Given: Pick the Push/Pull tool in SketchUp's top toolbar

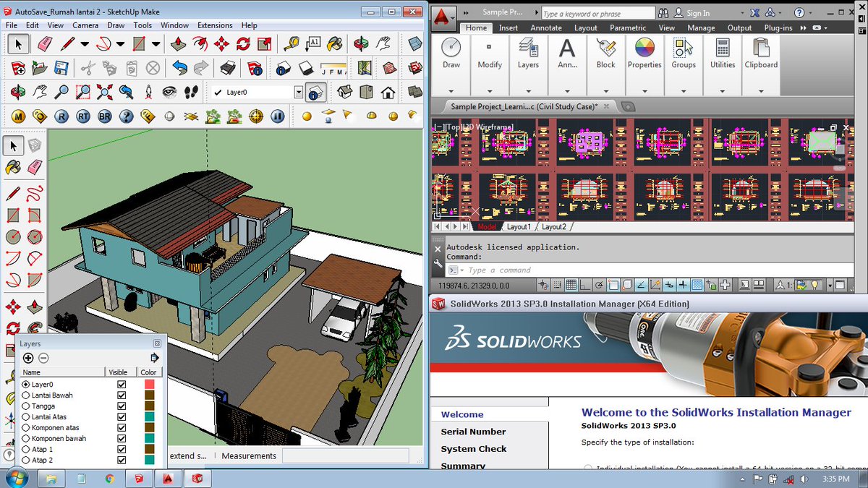Looking at the screenshot, I should tap(178, 44).
